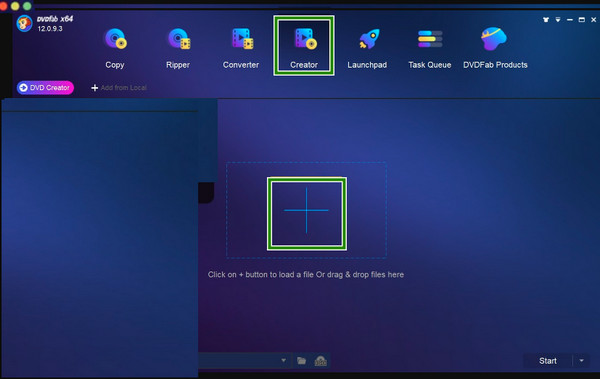Expand the Start button dropdown arrow

point(582,361)
